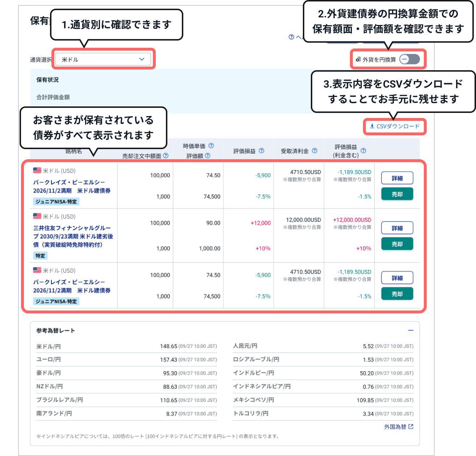Viewport: 476px width, 456px height.
Task: Open help icon next to 売却注文中額面
Action: pos(166,156)
